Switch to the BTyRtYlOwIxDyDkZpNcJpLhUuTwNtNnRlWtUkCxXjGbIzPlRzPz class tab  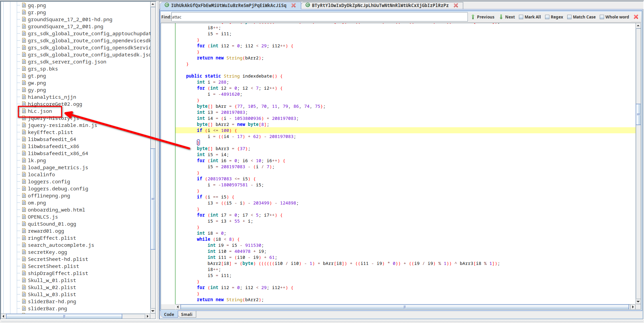click(380, 5)
